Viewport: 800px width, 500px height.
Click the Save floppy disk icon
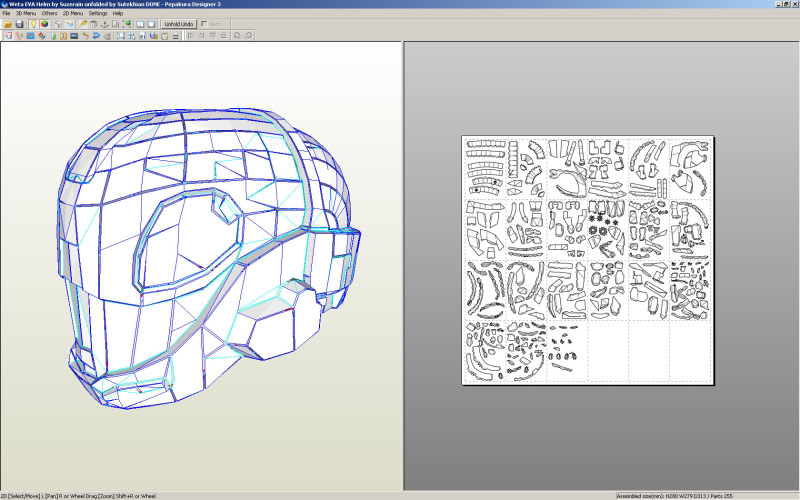19,24
